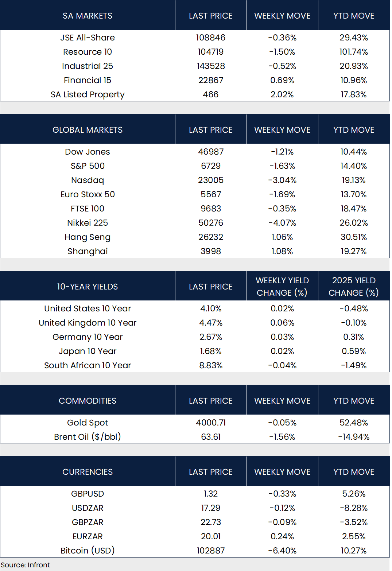
Task: Select the JSE All-Share row label
Action: [88, 38]
